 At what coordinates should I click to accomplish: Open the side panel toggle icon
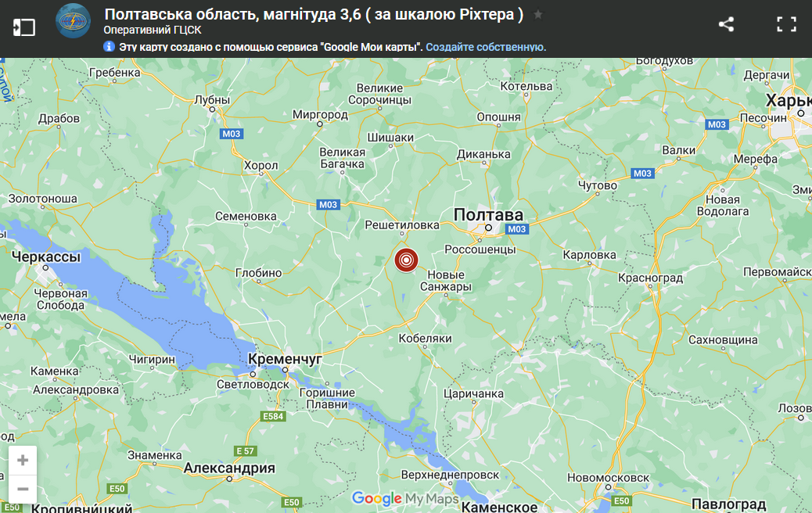pos(23,27)
